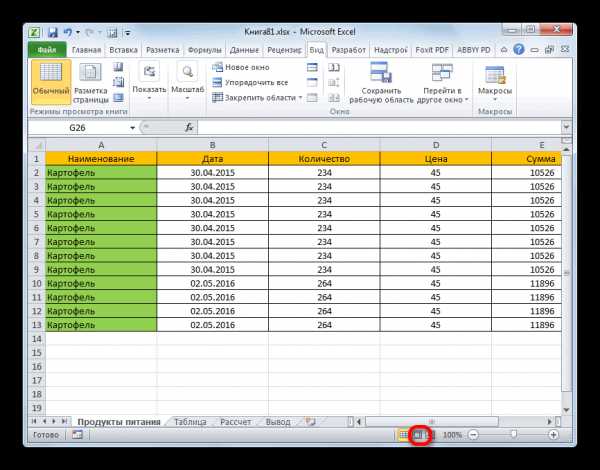This screenshot has width=600, height=470.
Task: Open Перейти в другое окно dropdown
Action: pyautogui.click(x=442, y=82)
